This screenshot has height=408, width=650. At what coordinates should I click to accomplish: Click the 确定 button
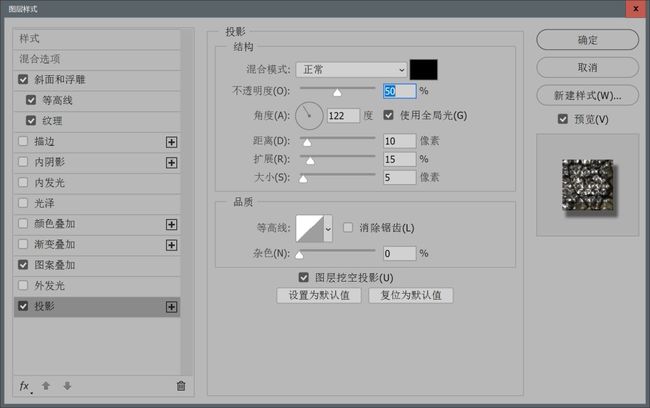coord(587,40)
